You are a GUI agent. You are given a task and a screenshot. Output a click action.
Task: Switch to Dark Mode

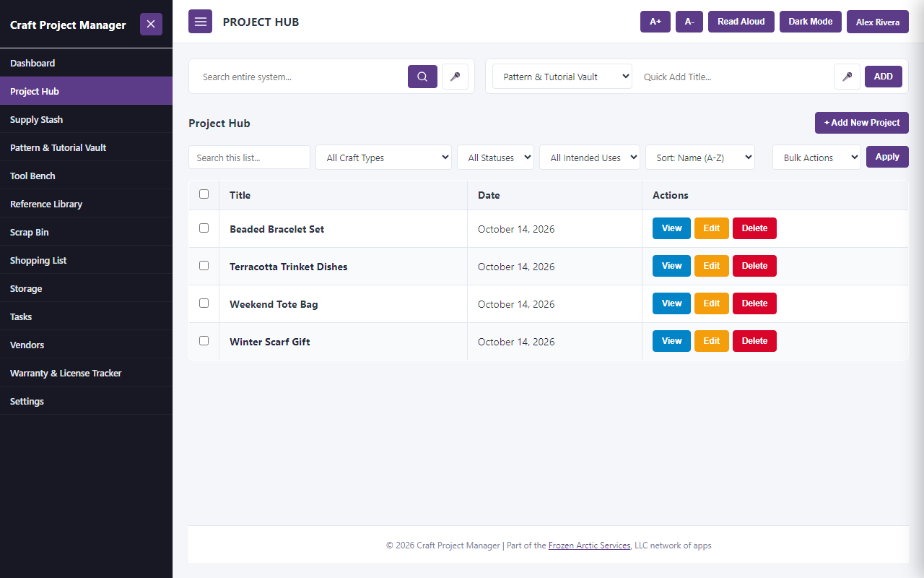coord(811,22)
